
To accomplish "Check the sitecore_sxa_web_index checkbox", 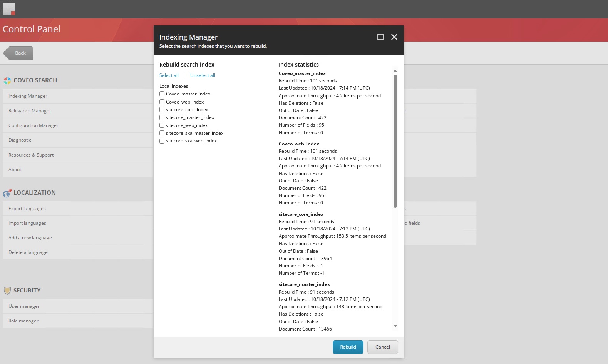I will click(x=162, y=141).
